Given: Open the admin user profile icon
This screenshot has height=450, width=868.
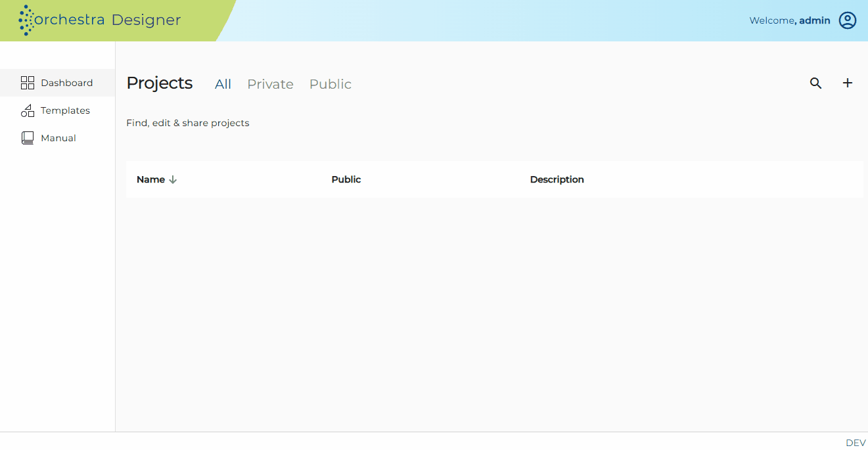Looking at the screenshot, I should pyautogui.click(x=848, y=20).
